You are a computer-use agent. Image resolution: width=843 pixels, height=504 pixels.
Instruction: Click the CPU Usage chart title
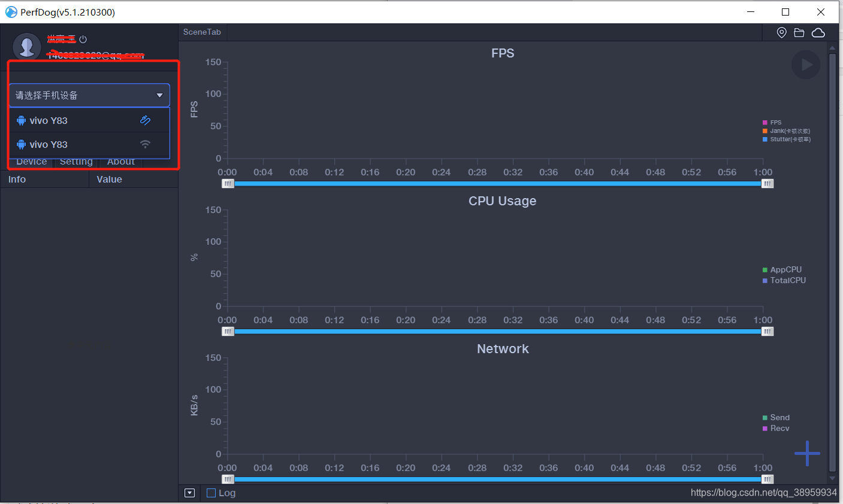coord(503,201)
